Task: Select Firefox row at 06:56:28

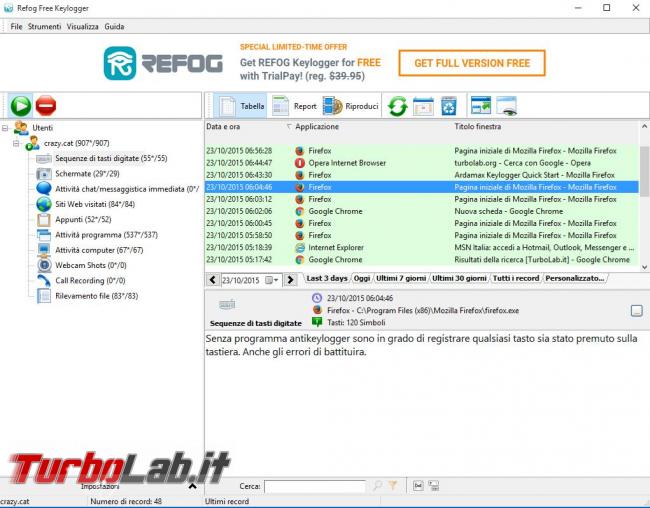Action: 422,151
